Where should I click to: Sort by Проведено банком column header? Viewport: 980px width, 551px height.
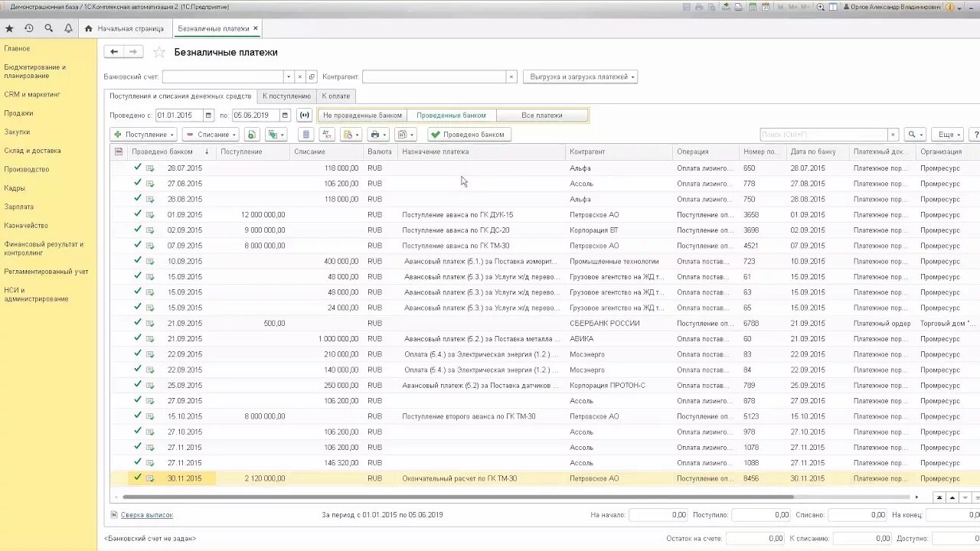[171, 152]
